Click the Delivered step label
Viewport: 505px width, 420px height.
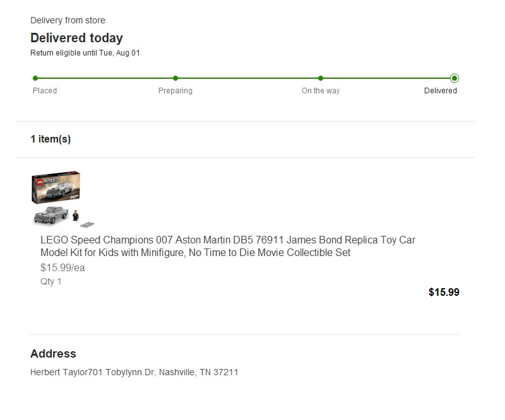pos(440,91)
